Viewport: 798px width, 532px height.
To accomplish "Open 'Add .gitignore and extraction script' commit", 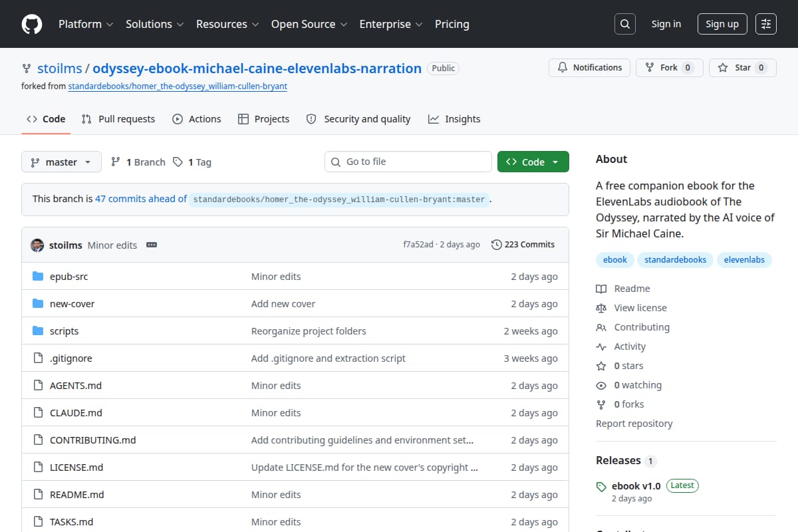I will (x=329, y=358).
